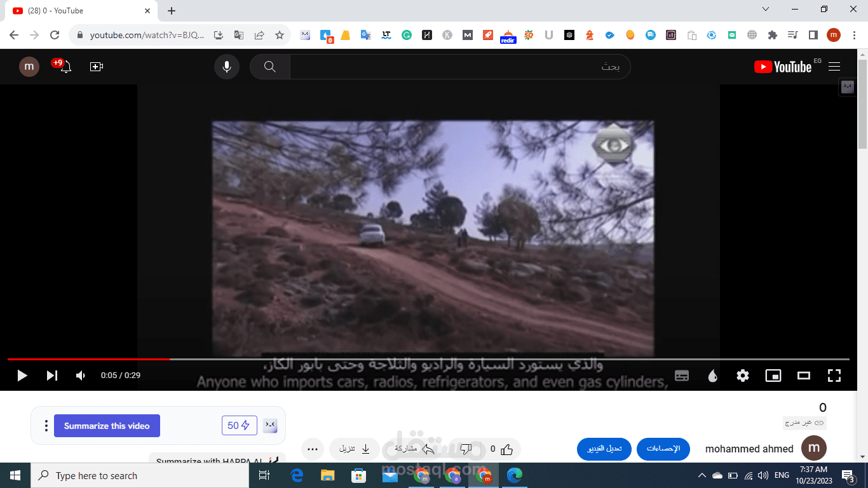Start a voice search with the microphone
The height and width of the screenshot is (488, 868).
(227, 66)
